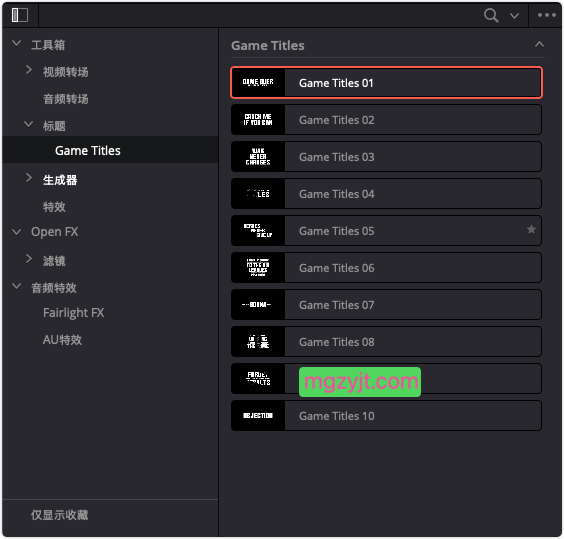Choose the Game Titles 10 REJECTION thumbnail
This screenshot has width=564, height=539.
pyautogui.click(x=258, y=416)
